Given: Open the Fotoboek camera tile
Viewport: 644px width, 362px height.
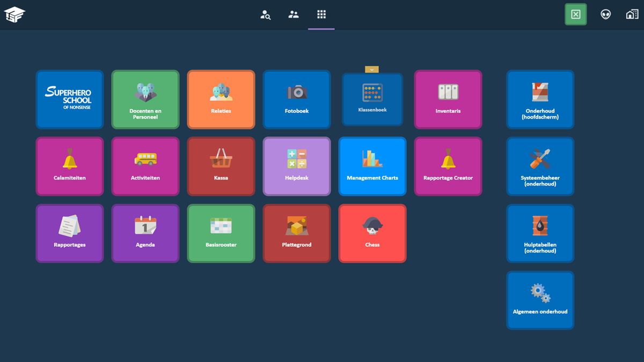Looking at the screenshot, I should [x=297, y=99].
